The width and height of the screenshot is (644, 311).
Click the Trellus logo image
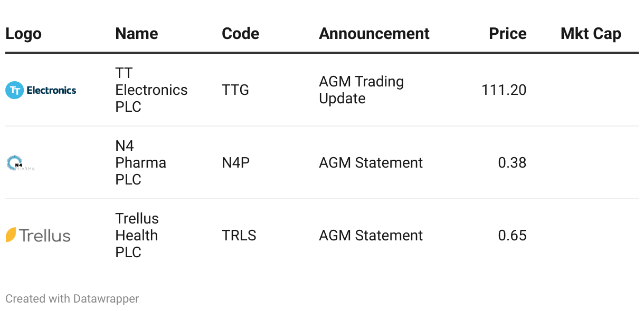pyautogui.click(x=38, y=235)
